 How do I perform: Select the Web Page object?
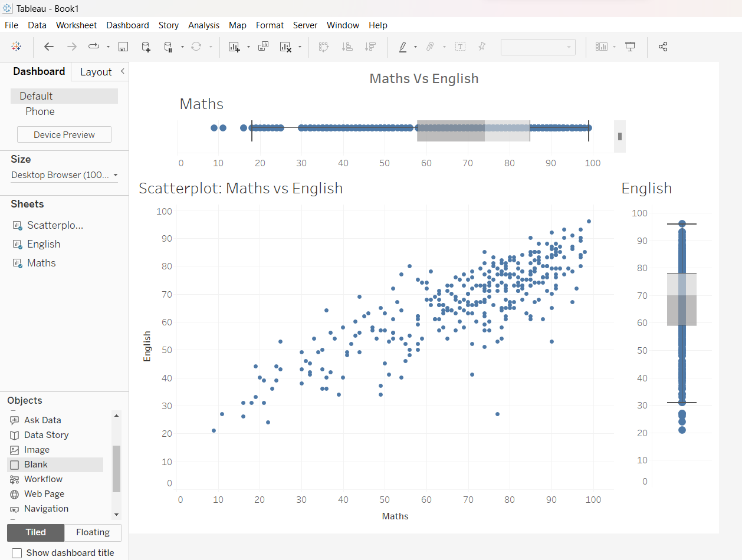[44, 494]
